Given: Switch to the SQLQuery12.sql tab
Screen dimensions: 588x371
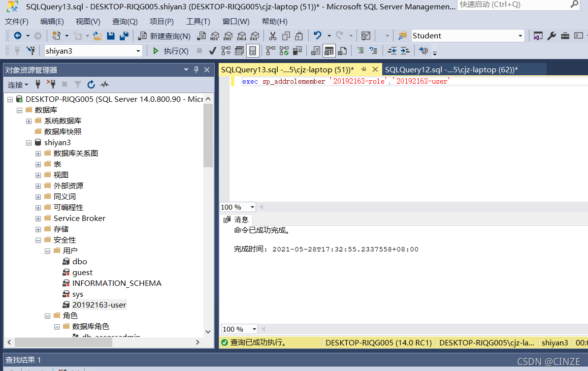Looking at the screenshot, I should (451, 70).
